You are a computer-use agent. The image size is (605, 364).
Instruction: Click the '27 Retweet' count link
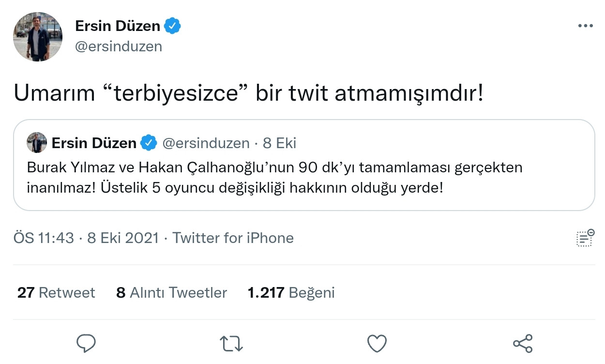pyautogui.click(x=56, y=292)
